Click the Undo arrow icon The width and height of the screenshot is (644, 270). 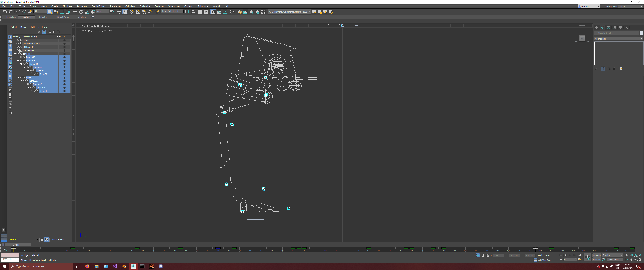4,12
